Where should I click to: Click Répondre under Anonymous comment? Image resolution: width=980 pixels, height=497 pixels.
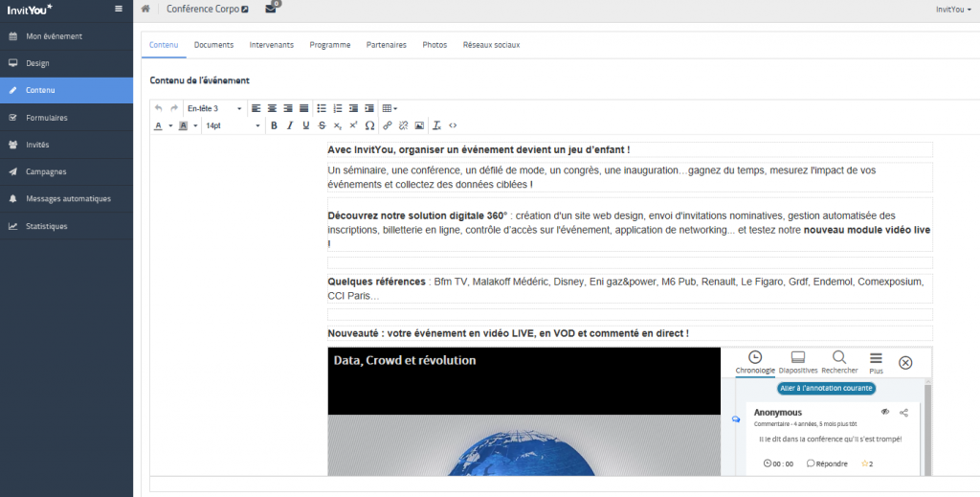point(827,463)
